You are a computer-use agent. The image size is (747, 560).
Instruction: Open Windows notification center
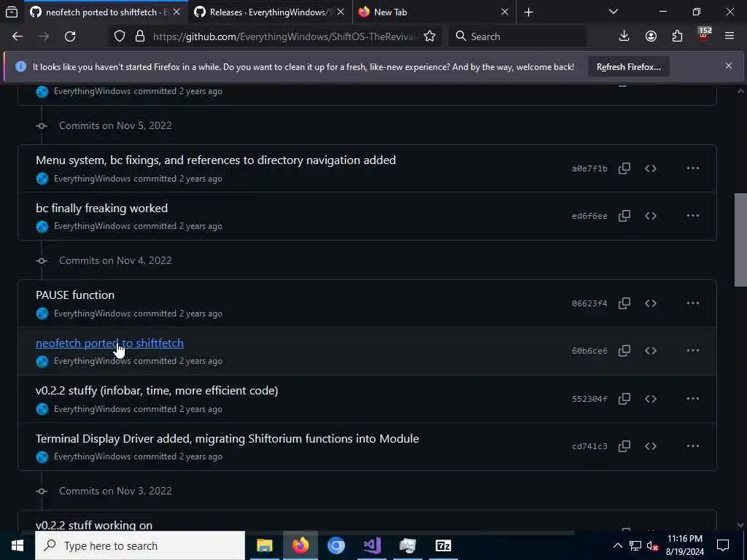pyautogui.click(x=723, y=545)
